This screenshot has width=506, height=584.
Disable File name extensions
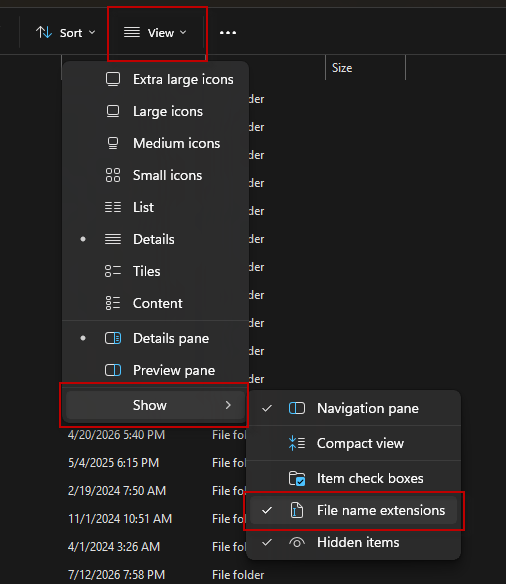[x=353, y=510]
